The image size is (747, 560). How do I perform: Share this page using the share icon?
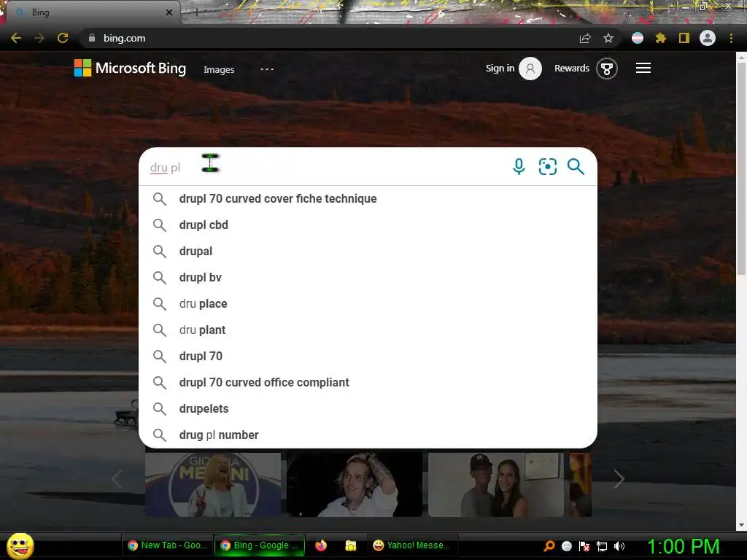click(x=585, y=38)
